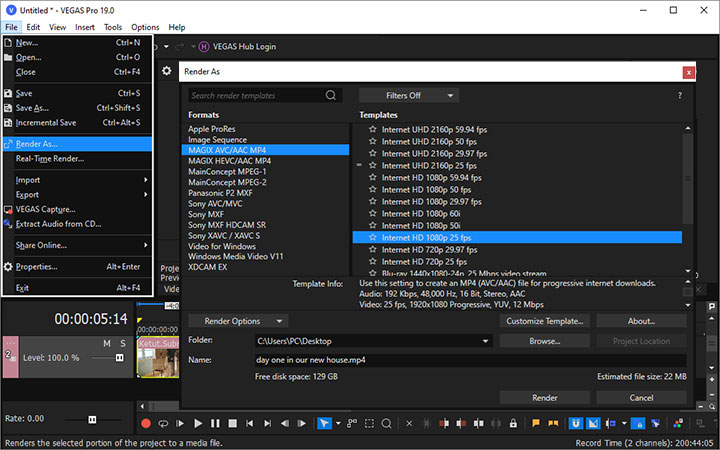This screenshot has height=450, width=720.
Task: Expand the Render Options dropdown
Action: pos(237,321)
